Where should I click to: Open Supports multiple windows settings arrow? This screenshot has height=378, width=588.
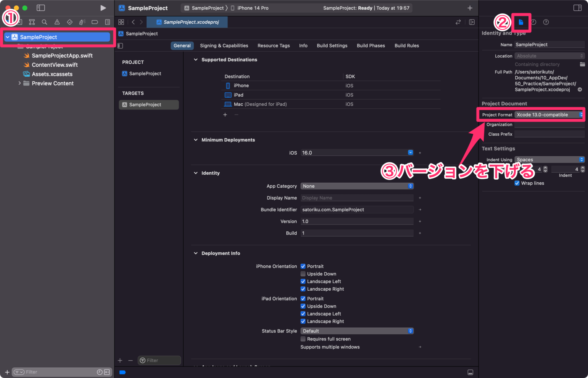click(x=420, y=347)
